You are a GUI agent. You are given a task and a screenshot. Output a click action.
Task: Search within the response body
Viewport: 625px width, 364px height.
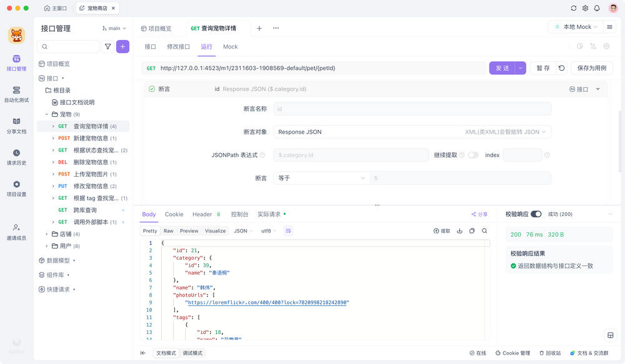484,231
